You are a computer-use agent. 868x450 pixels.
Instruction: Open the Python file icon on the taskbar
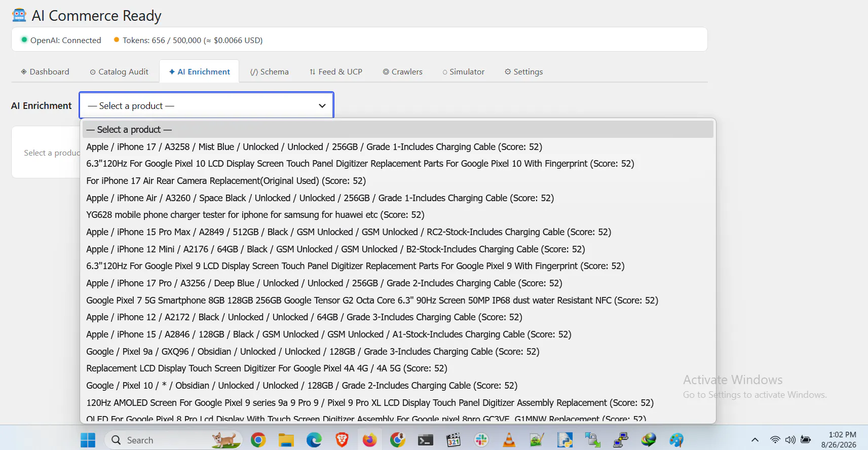click(x=565, y=440)
